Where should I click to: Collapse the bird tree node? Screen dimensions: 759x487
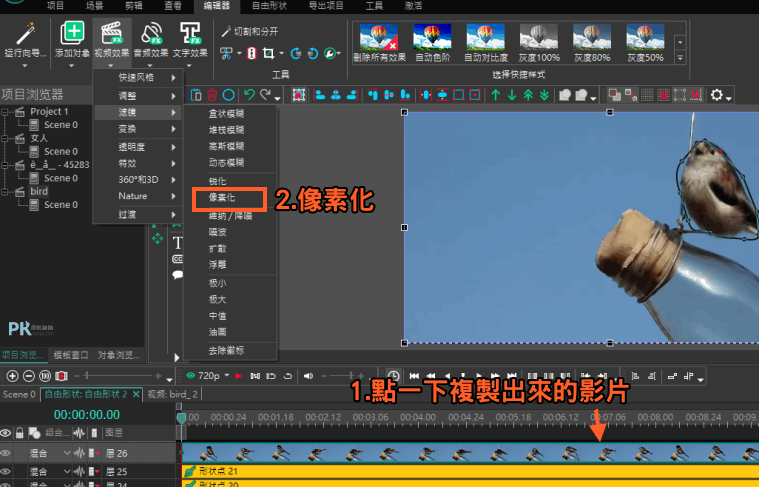[5, 192]
